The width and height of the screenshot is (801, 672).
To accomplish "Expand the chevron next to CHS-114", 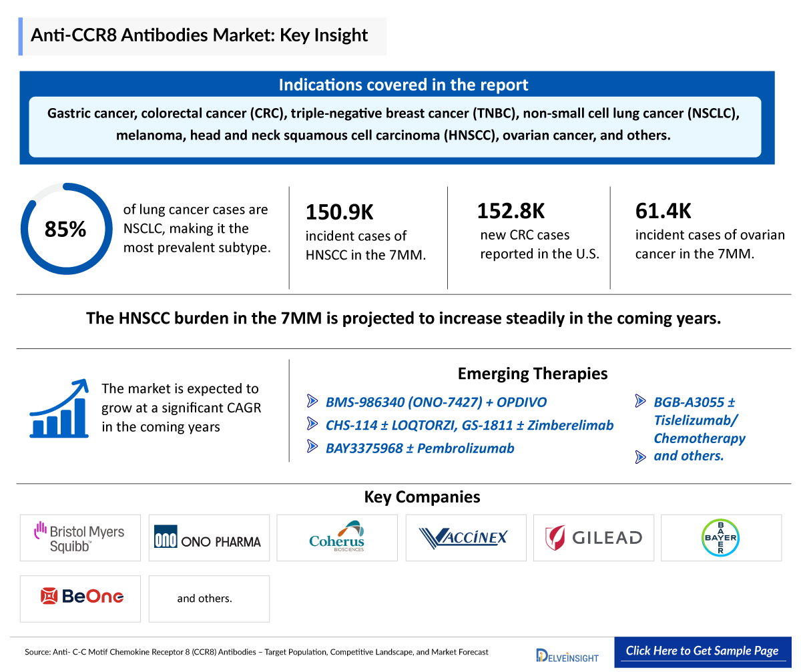I will point(312,424).
